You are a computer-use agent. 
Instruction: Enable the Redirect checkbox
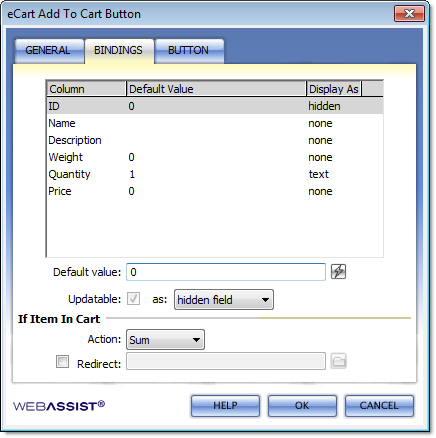(62, 362)
